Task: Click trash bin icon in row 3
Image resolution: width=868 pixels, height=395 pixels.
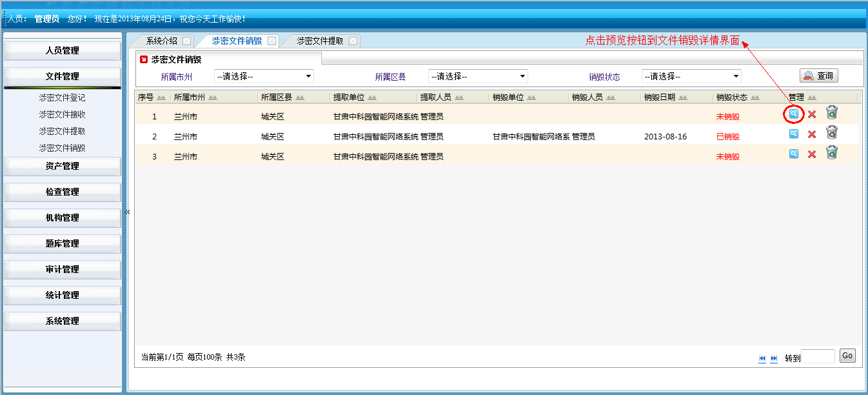Action: (832, 152)
